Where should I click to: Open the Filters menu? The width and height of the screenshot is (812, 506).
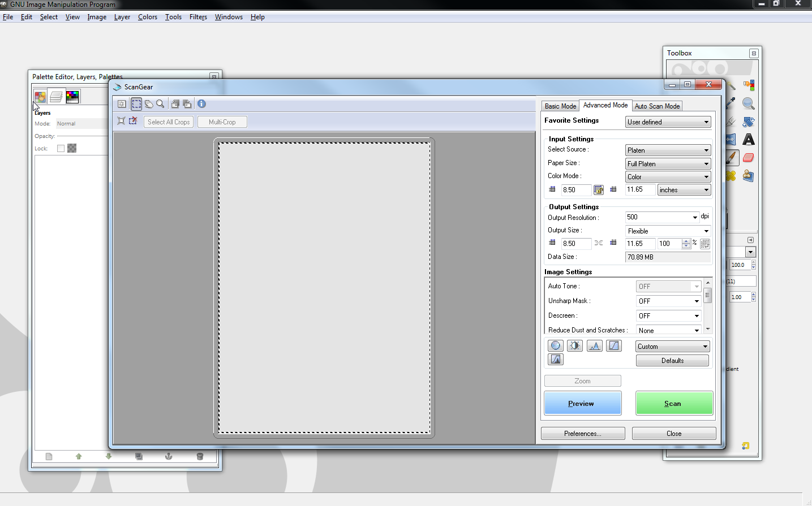pos(198,17)
